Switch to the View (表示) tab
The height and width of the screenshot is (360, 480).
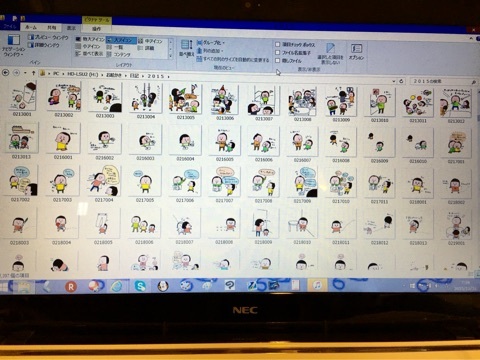coord(71,28)
